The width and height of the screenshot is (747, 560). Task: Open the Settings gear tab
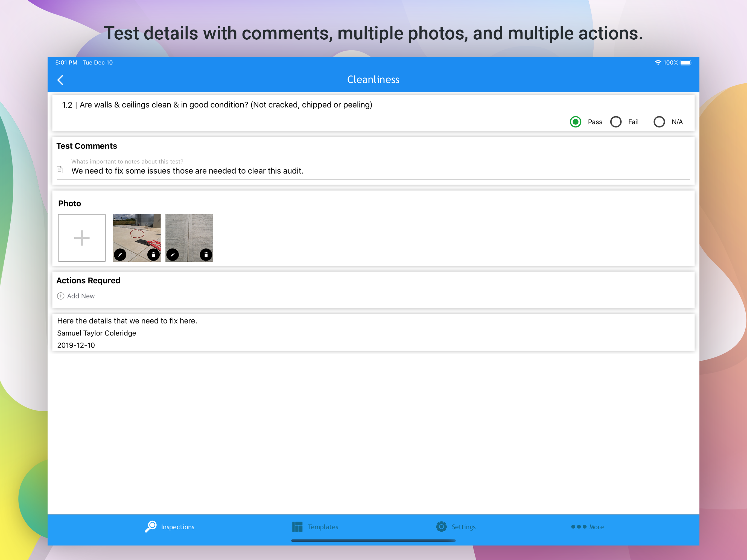pos(441,527)
